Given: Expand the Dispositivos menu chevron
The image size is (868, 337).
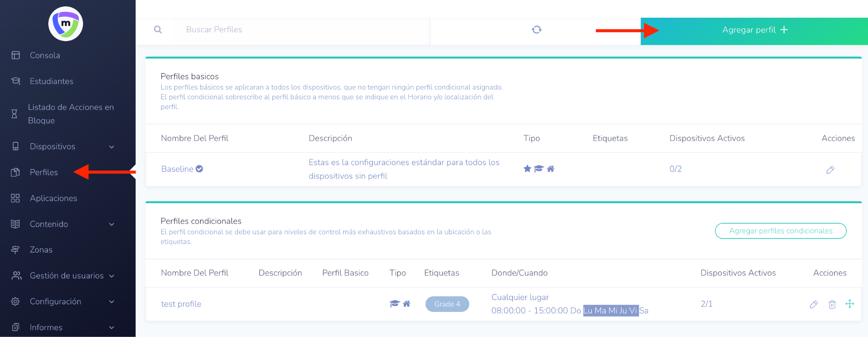Looking at the screenshot, I should point(112,147).
